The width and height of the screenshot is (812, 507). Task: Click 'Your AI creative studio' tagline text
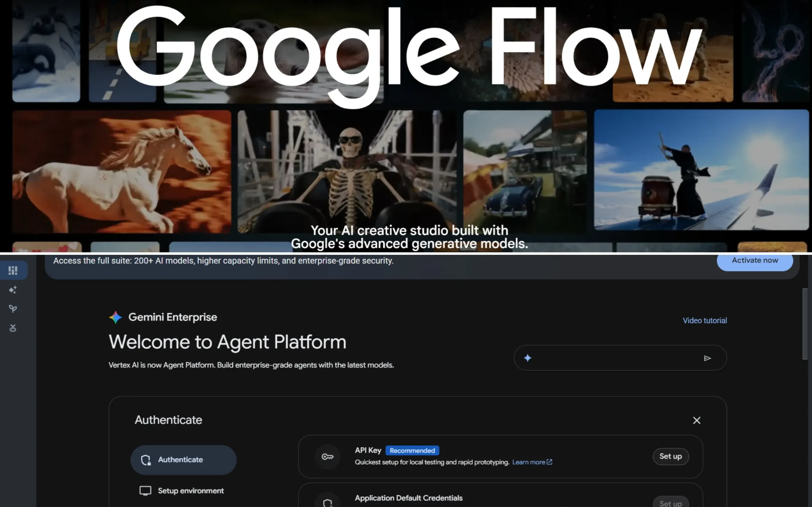click(x=409, y=237)
